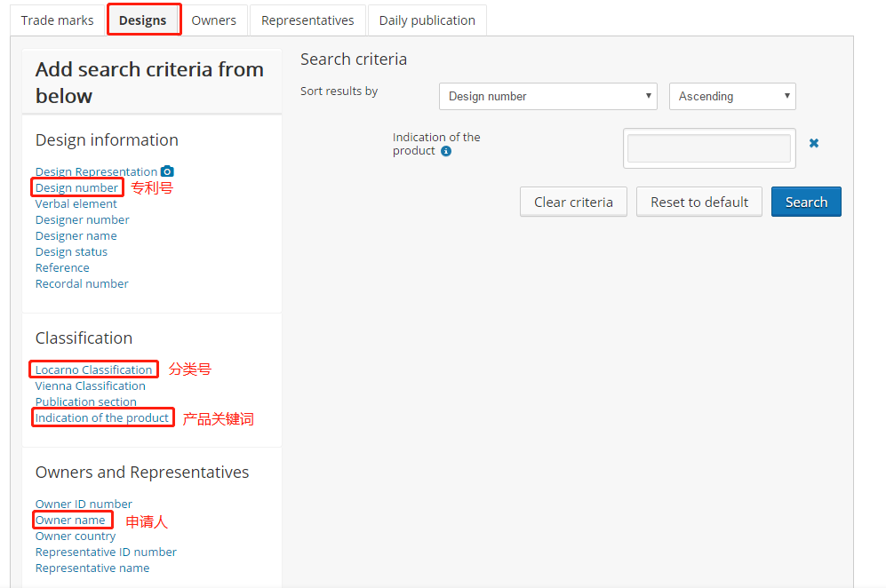Click the info icon next to Indication of the product

(446, 151)
